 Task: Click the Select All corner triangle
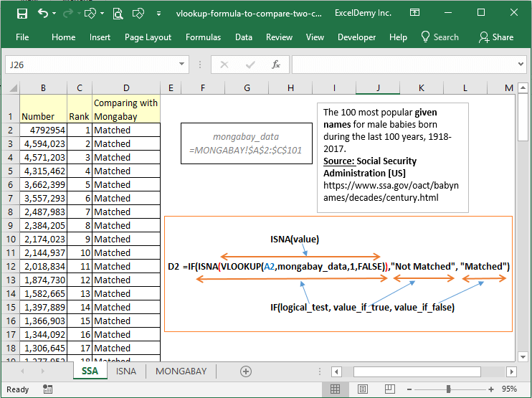coord(13,88)
